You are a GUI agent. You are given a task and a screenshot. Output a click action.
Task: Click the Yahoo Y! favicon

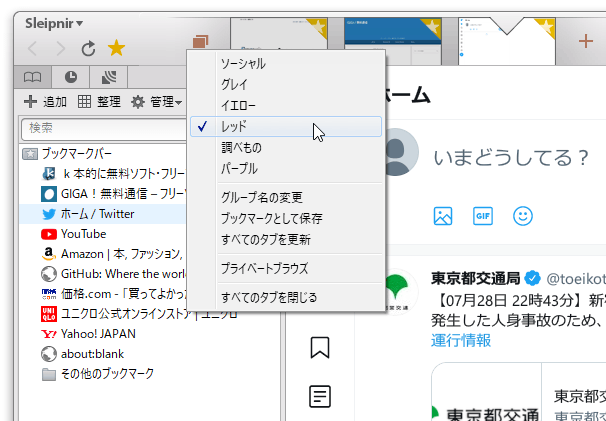coord(49,334)
